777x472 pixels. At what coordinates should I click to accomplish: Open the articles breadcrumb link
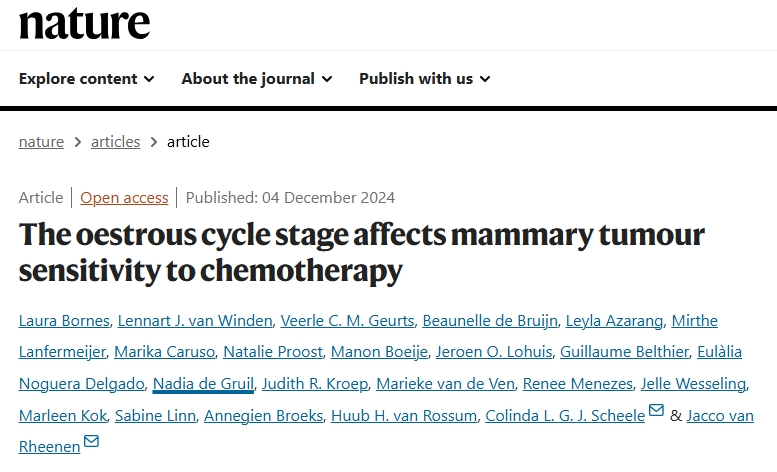click(115, 142)
